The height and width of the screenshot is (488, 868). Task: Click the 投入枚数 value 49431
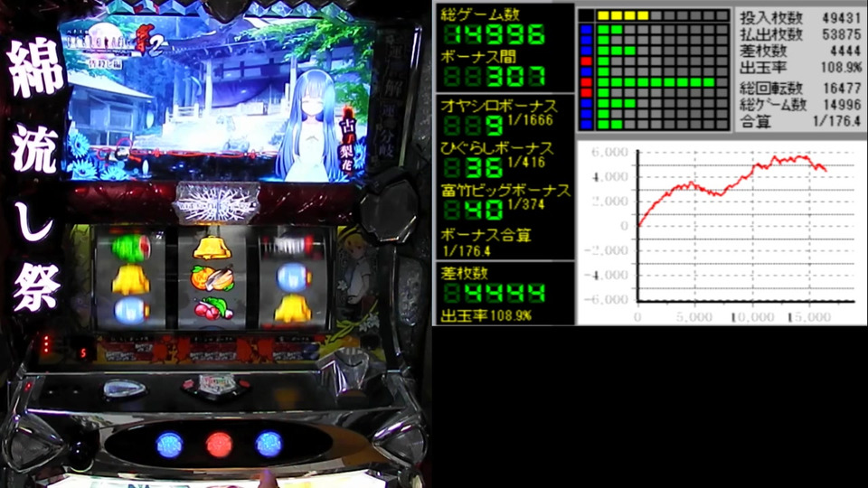(841, 18)
